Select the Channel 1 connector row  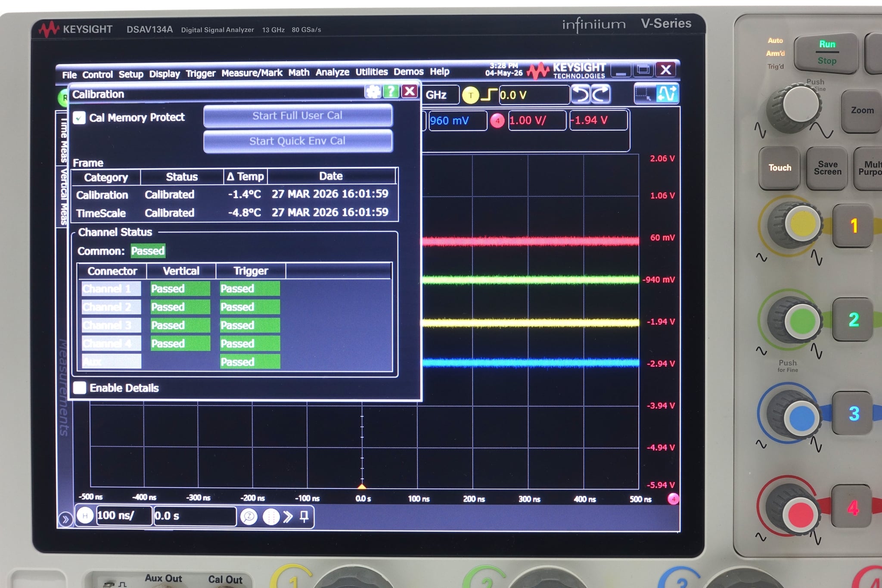(111, 289)
